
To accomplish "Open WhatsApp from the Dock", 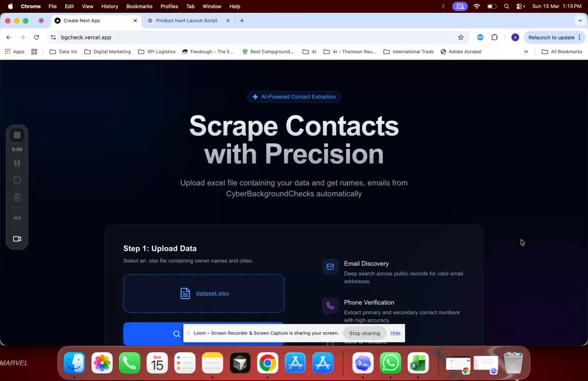I will 390,362.
